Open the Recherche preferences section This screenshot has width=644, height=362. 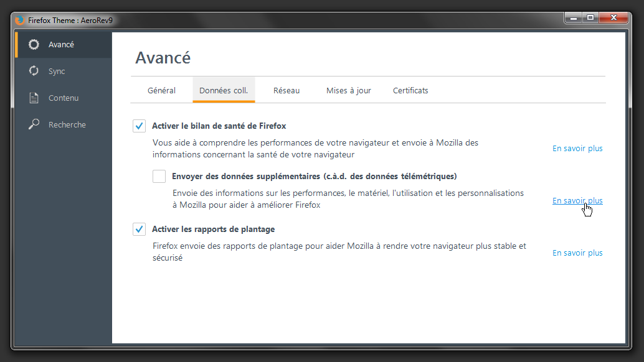click(x=67, y=124)
